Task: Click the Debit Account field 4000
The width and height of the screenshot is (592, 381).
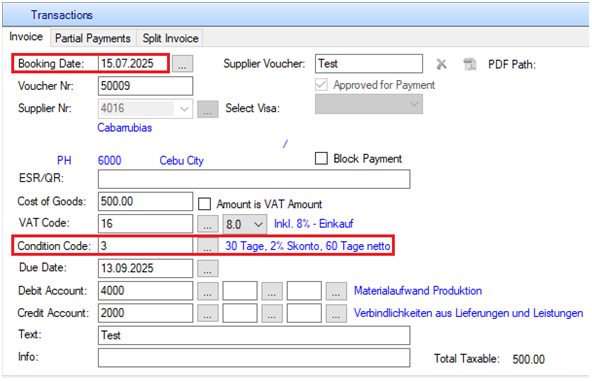Action: click(145, 291)
